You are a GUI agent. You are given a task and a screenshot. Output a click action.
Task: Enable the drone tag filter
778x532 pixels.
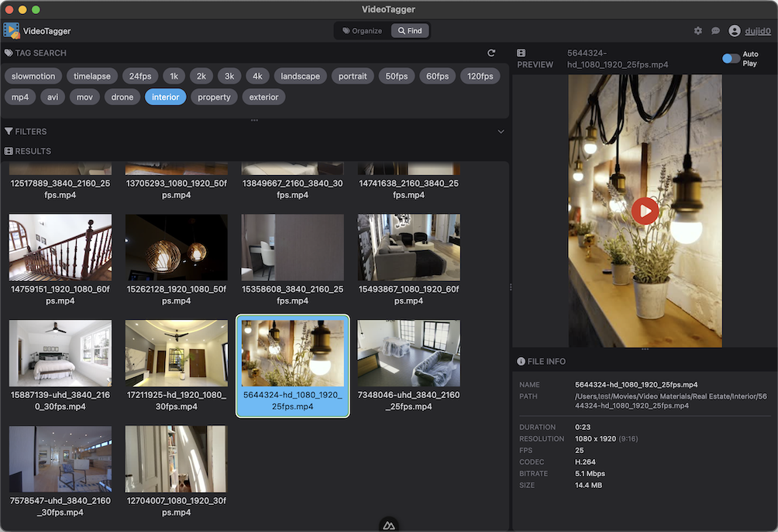[x=122, y=96]
